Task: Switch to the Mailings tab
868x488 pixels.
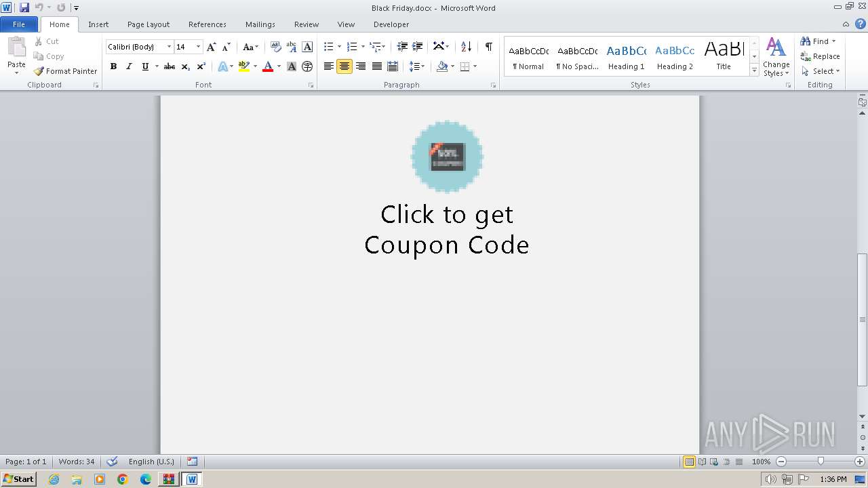Action: [x=260, y=24]
